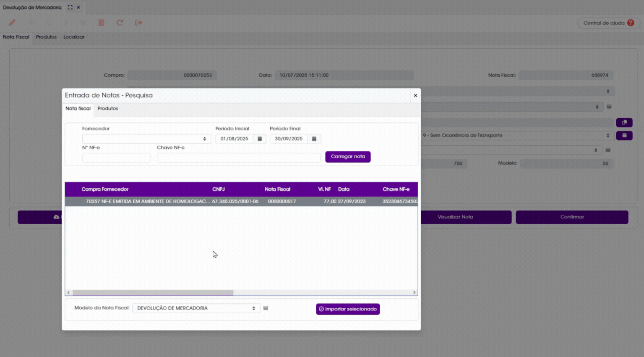
Task: Go to first record double-arrow icon
Action: pyautogui.click(x=31, y=23)
